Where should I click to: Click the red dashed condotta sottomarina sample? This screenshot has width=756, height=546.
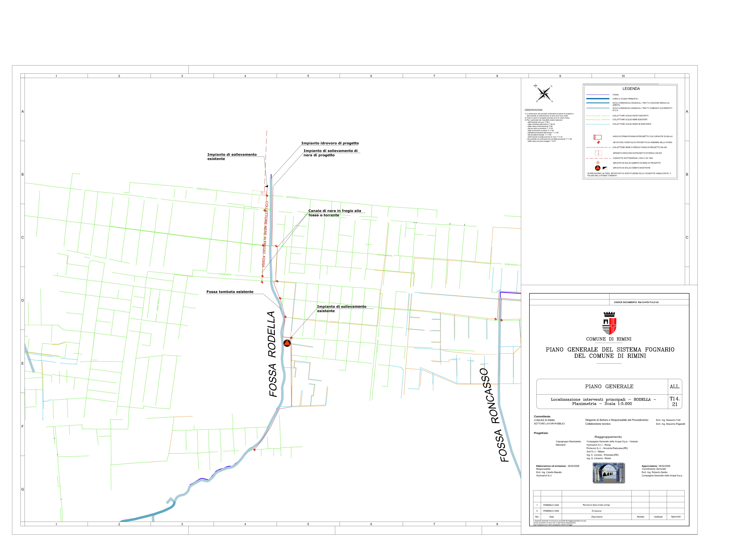pyautogui.click(x=599, y=158)
